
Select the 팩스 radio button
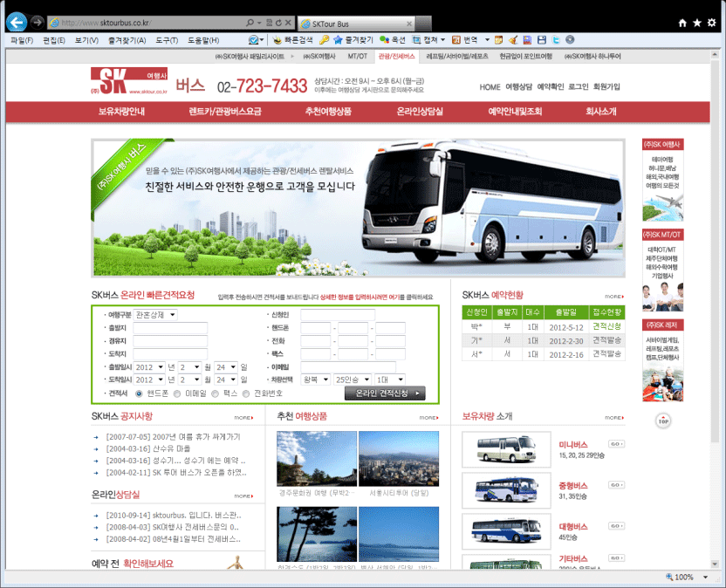pos(215,393)
